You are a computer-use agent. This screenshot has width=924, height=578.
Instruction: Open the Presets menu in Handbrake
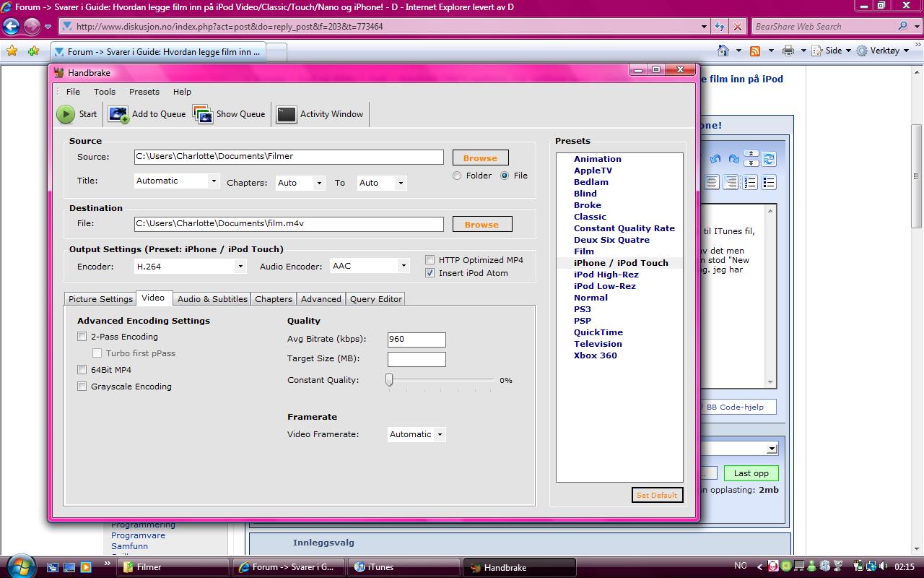144,92
